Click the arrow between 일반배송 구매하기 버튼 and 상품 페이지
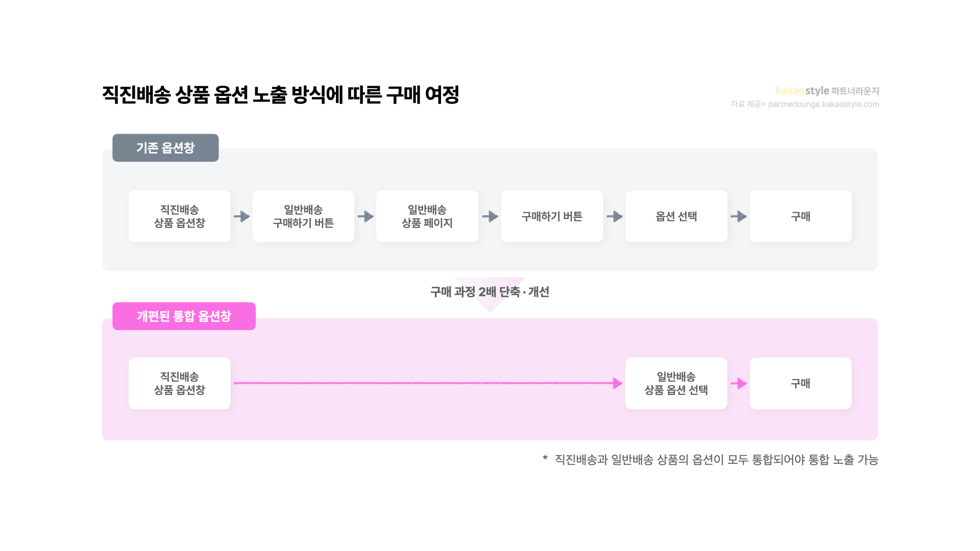Viewport: 980px width, 551px height. (x=365, y=216)
